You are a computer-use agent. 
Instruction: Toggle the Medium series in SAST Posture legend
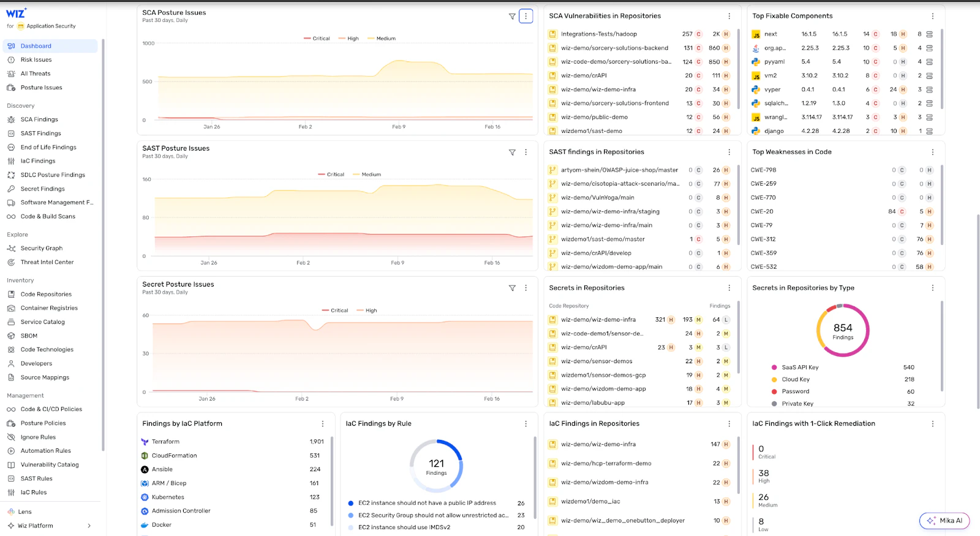pos(367,175)
